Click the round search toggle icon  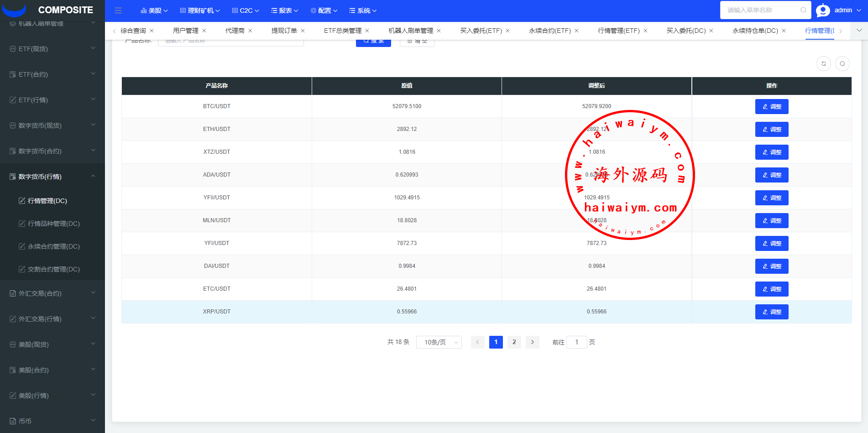click(842, 64)
